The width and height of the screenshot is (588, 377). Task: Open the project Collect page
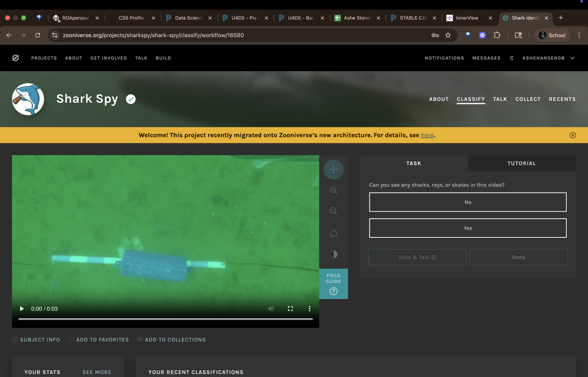point(528,99)
